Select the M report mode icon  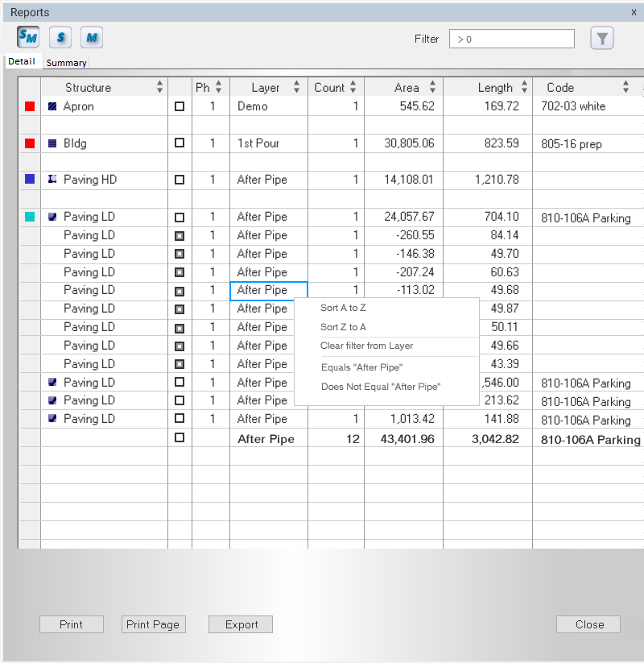tap(92, 37)
